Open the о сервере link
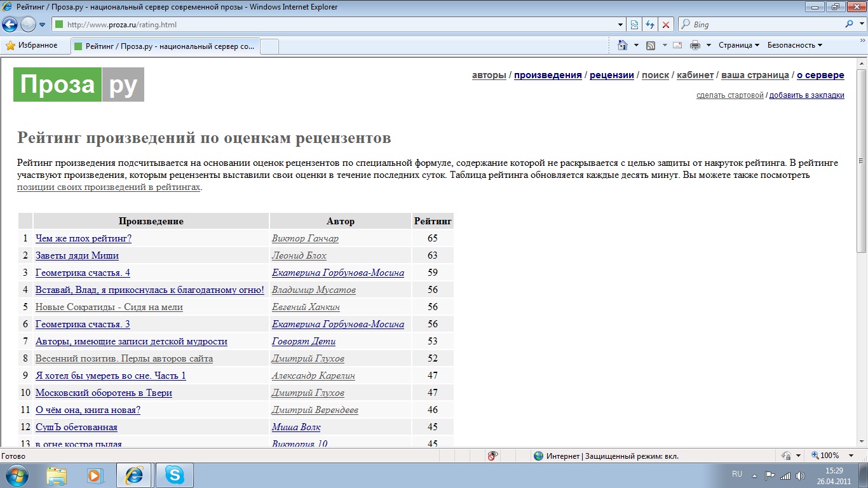Viewport: 868px width, 488px height. click(x=820, y=75)
